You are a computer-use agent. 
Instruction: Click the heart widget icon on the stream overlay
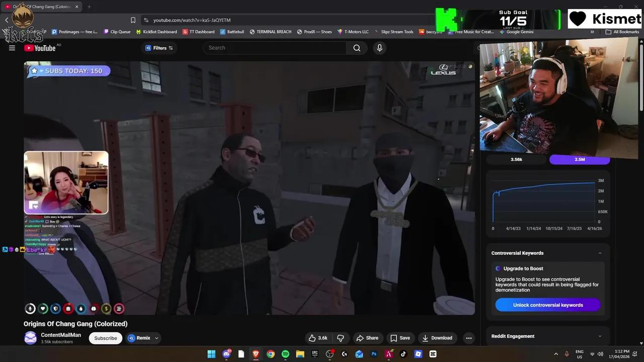(43, 308)
